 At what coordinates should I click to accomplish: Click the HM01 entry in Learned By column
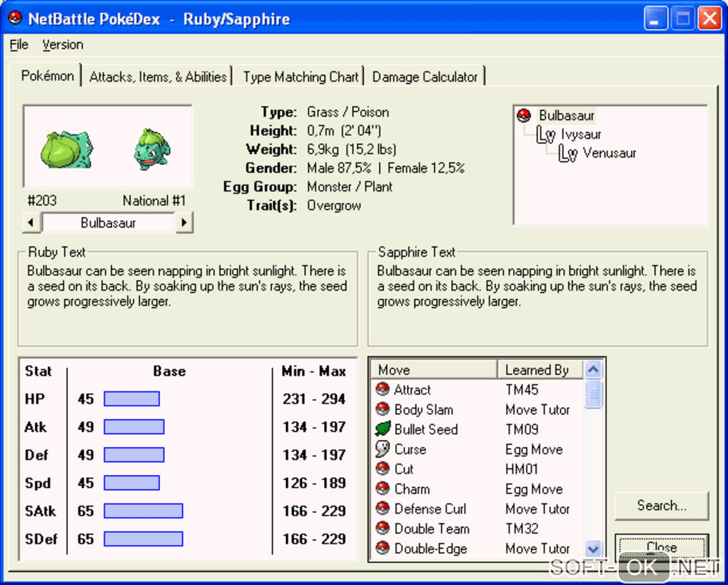pos(522,469)
